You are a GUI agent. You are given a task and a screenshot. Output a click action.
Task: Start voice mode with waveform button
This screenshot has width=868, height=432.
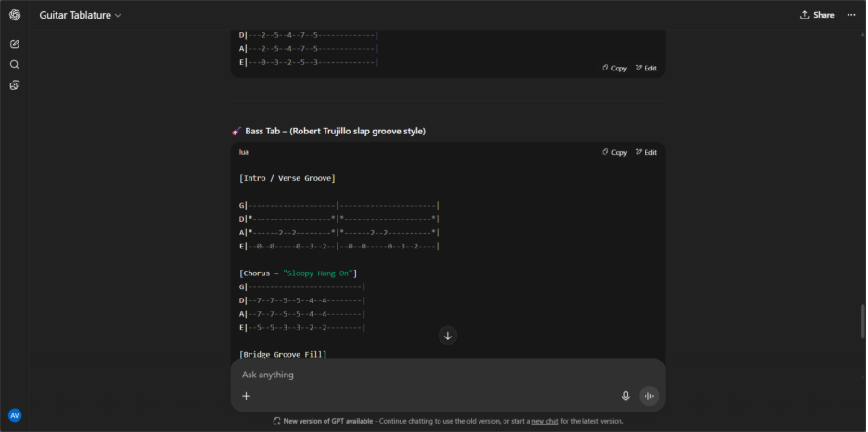pos(649,396)
